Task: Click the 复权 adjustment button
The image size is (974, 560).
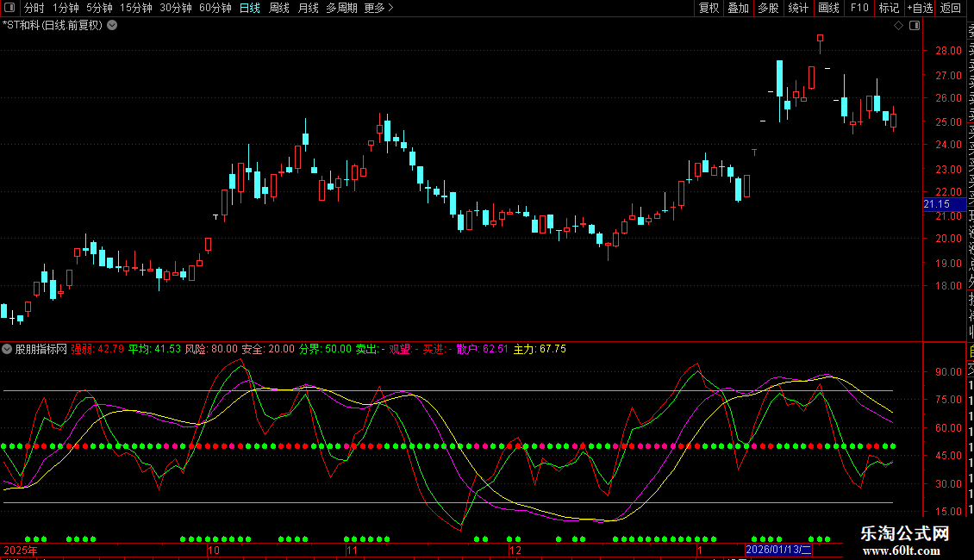Action: pos(709,8)
